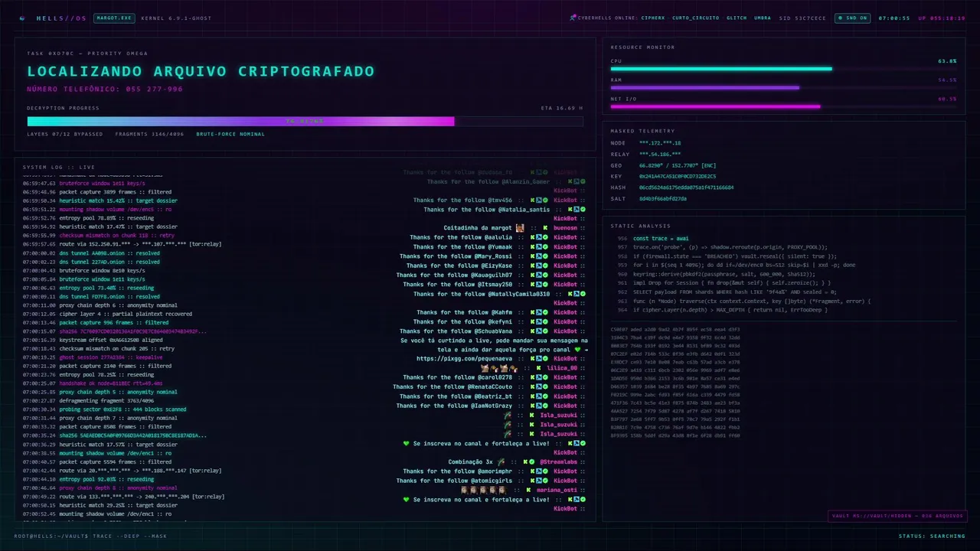This screenshot has width=980, height=551.
Task: Click the Kick badge in @Itsmay250 follow row
Action: [531, 284]
